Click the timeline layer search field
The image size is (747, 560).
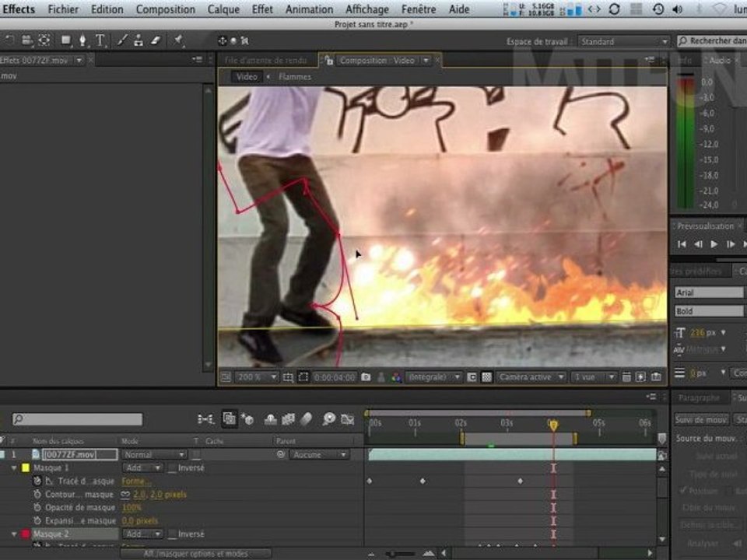point(77,419)
